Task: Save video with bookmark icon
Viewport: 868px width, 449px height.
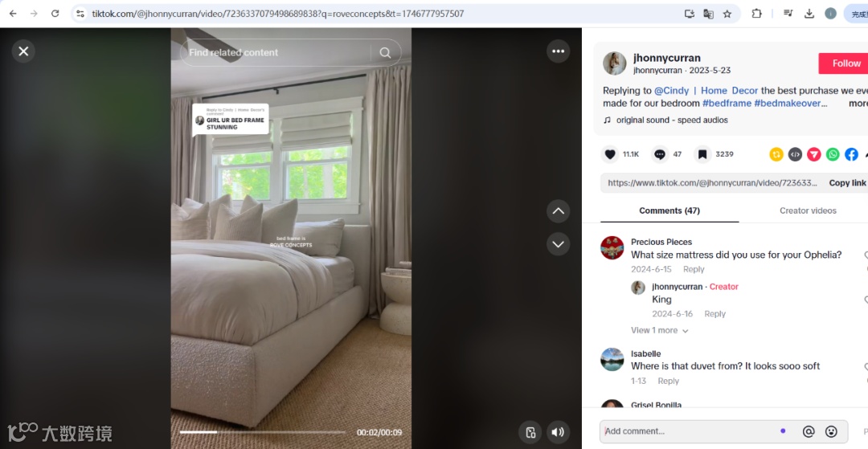Action: point(702,154)
